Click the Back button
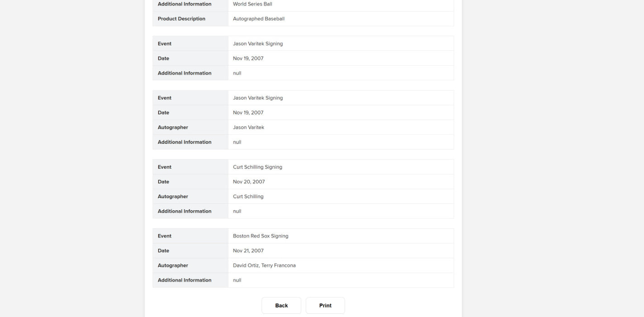Viewport: 644px width, 317px height. click(x=281, y=306)
